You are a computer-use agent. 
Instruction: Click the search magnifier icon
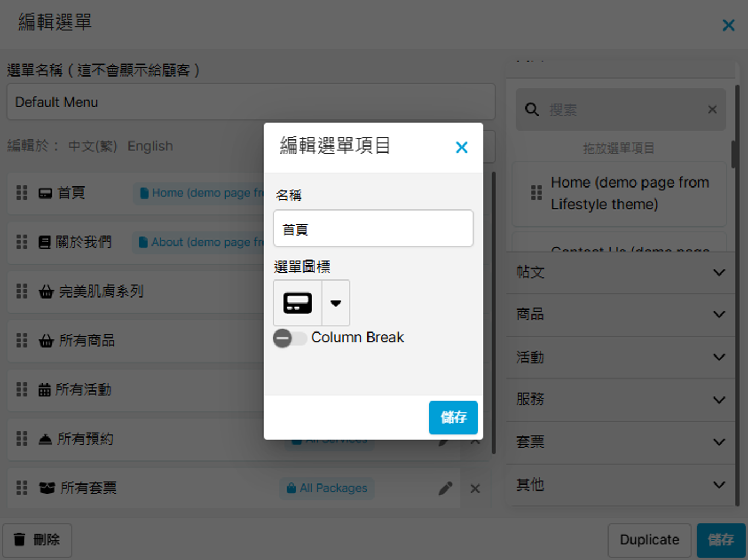tap(531, 109)
